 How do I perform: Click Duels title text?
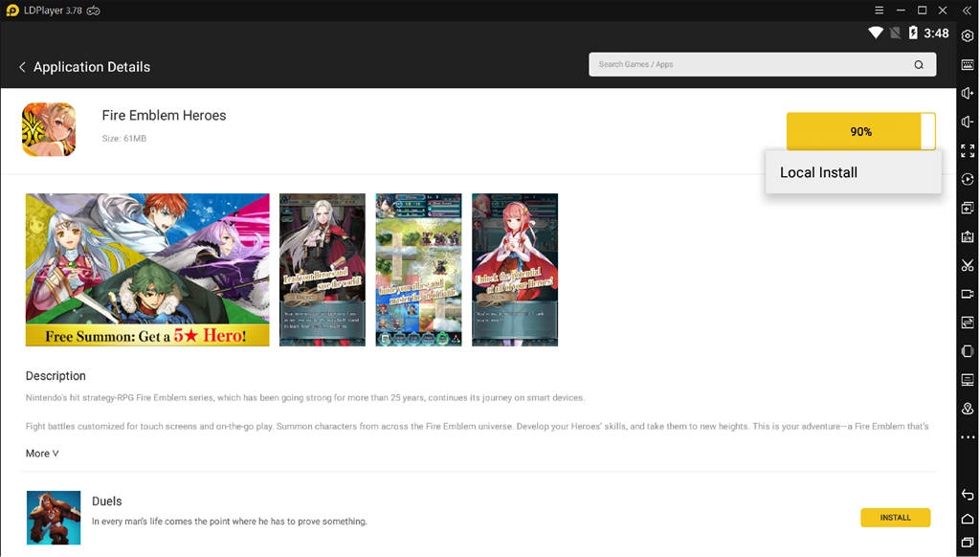(107, 501)
